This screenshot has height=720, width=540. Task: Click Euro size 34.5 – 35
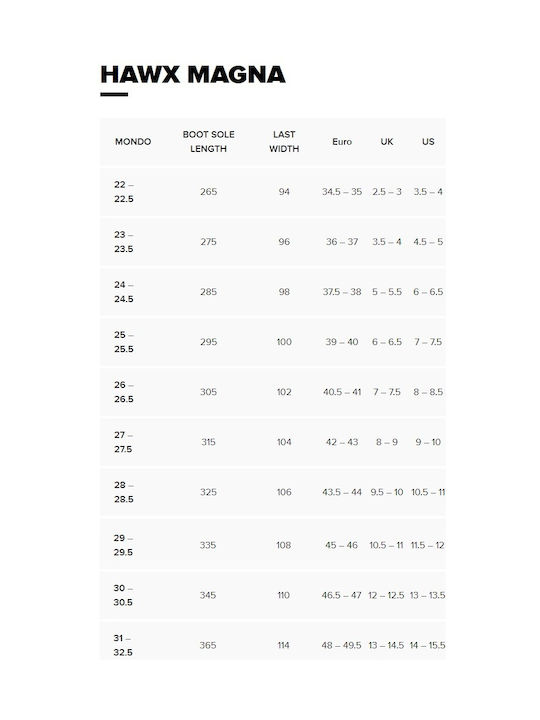[342, 191]
